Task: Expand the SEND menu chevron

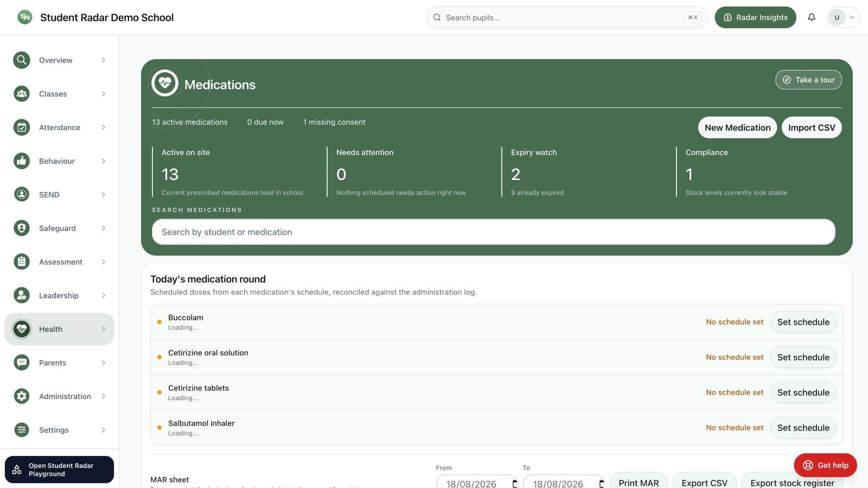Action: point(103,195)
